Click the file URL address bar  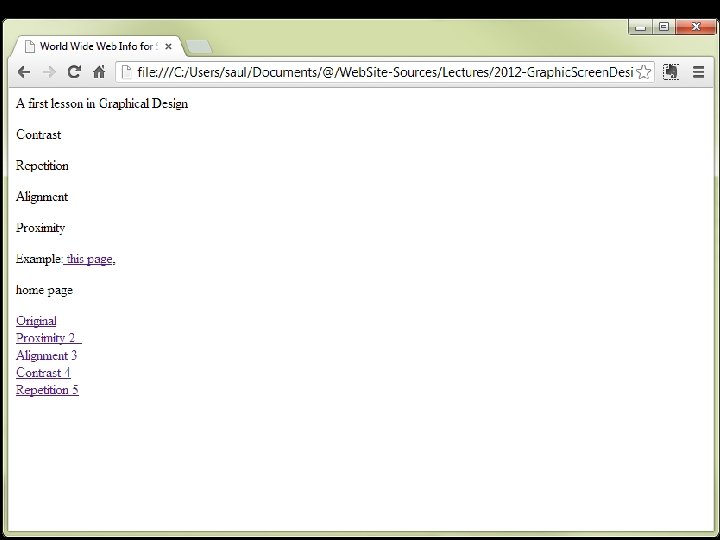385,72
